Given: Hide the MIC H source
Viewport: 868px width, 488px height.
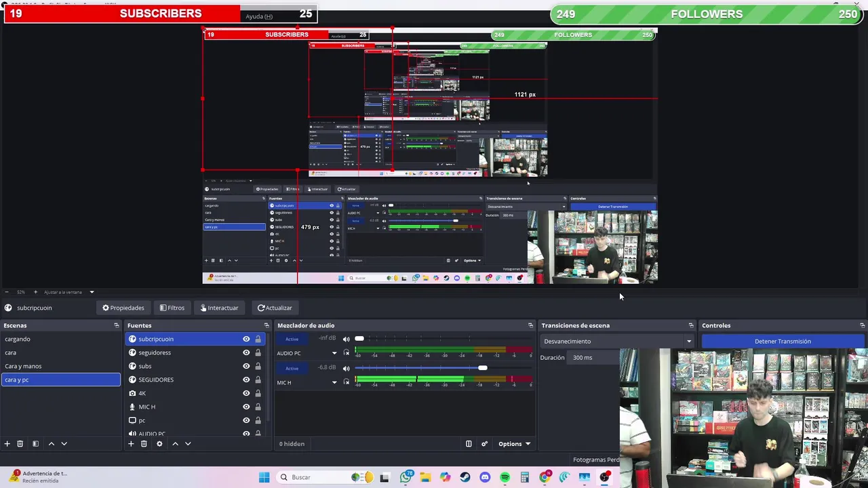Looking at the screenshot, I should click(x=246, y=407).
